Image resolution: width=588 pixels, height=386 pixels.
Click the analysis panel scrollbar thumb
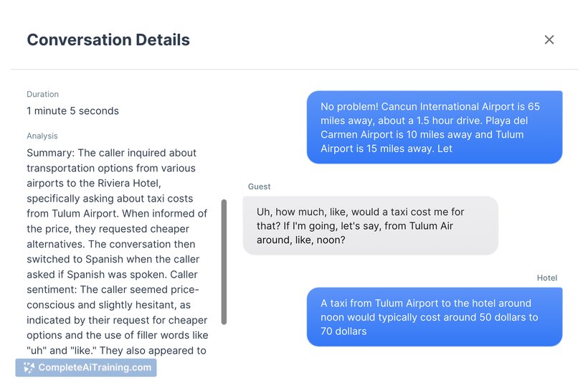click(x=224, y=262)
